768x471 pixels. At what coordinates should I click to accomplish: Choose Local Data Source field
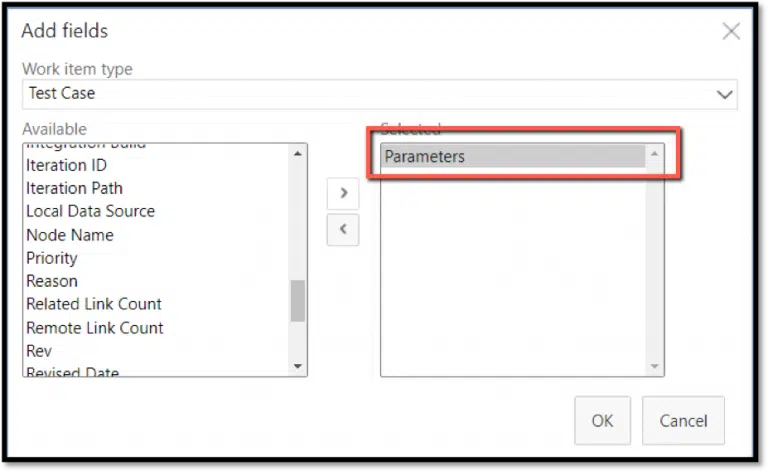[x=90, y=211]
